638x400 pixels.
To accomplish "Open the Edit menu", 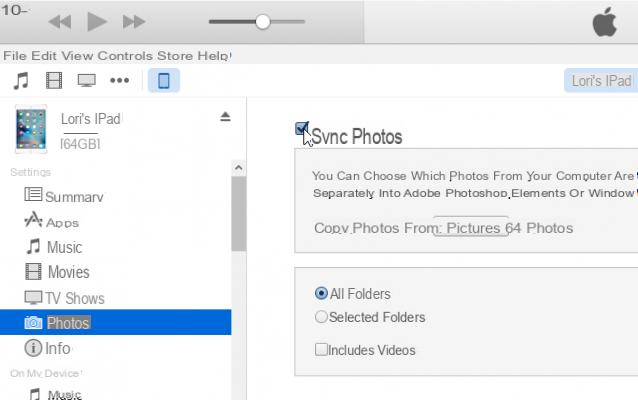I will [44, 55].
